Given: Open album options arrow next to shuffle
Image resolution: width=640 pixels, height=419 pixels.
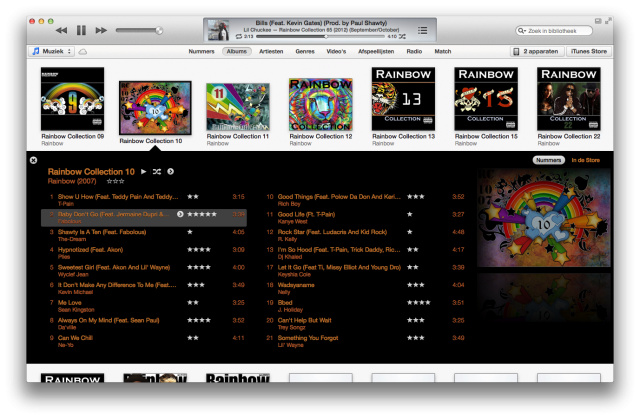Looking at the screenshot, I should [x=170, y=172].
